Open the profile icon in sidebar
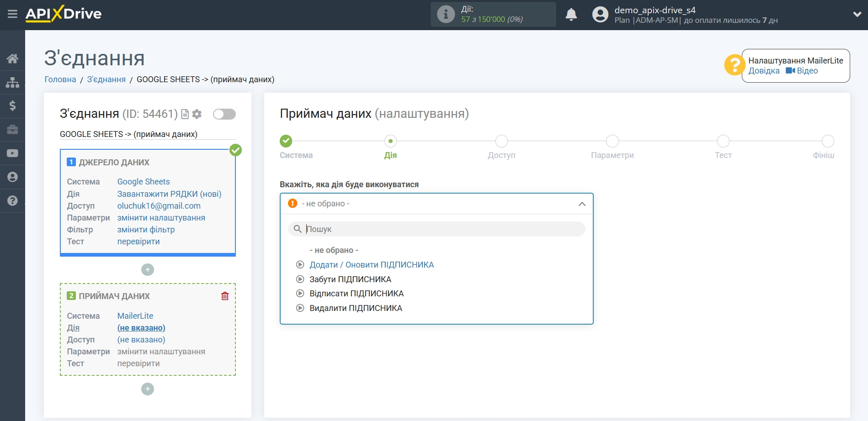The height and width of the screenshot is (421, 868). [x=12, y=177]
